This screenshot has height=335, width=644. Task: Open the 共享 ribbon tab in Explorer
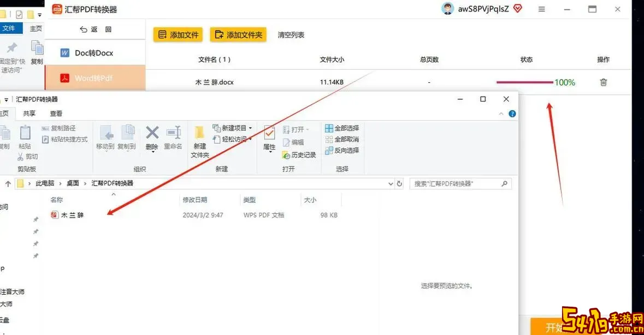(x=29, y=113)
